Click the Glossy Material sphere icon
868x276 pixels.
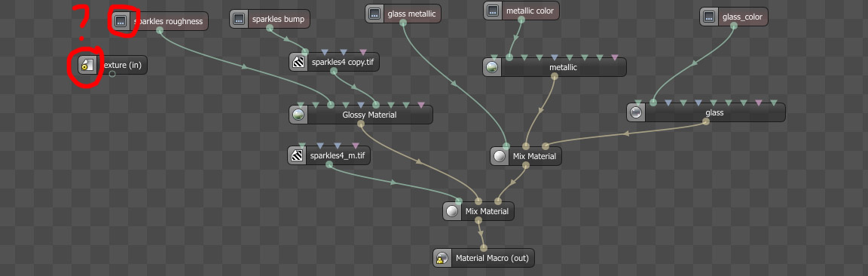pyautogui.click(x=298, y=115)
